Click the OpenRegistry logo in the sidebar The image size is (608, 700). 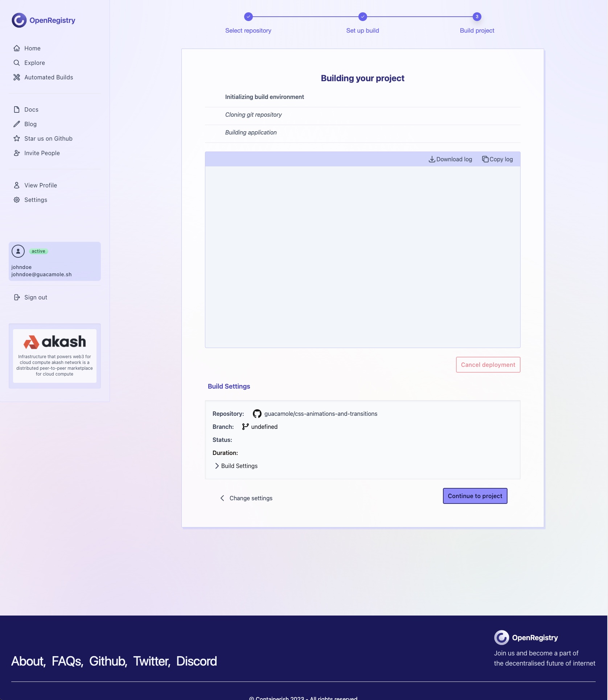43,20
